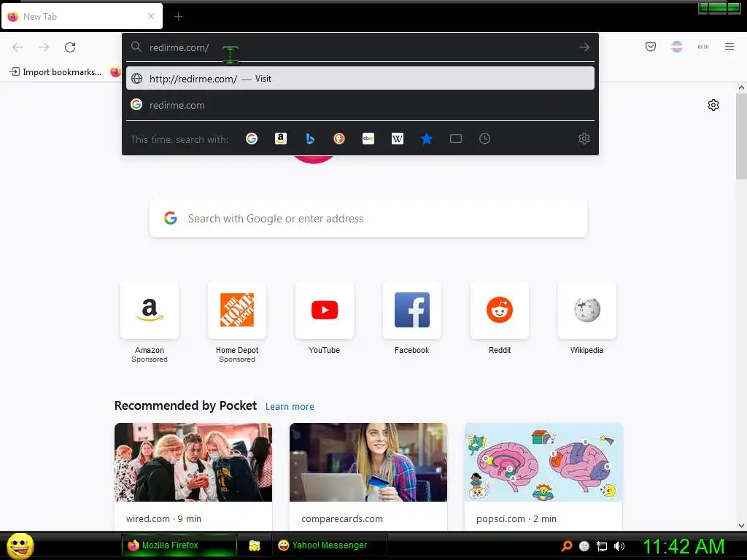Viewport: 747px width, 560px height.
Task: Select Mozilla Firefox taskbar button
Action: [x=179, y=545]
